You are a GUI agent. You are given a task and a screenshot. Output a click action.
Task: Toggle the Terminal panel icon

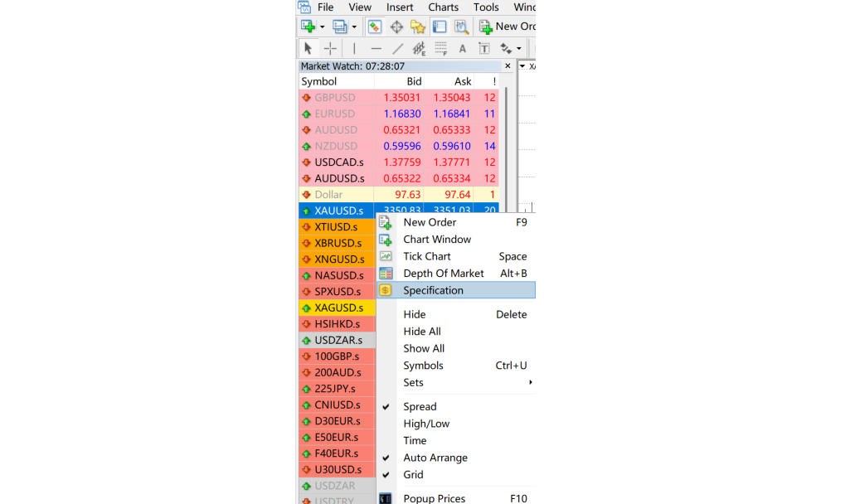(439, 27)
